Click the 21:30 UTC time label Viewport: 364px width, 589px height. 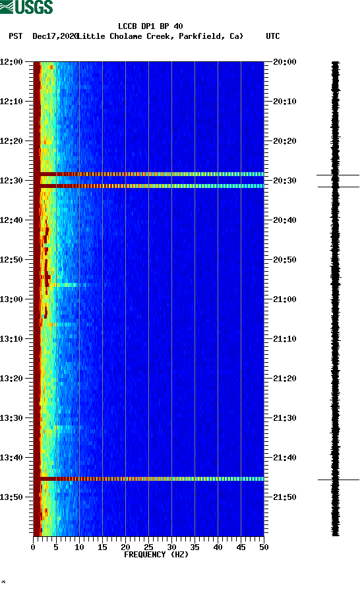(x=285, y=418)
